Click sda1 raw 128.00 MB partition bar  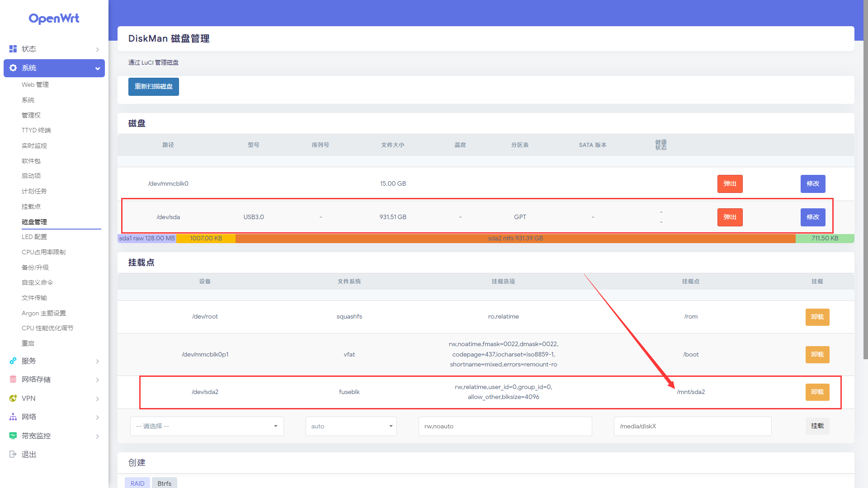pyautogui.click(x=147, y=238)
